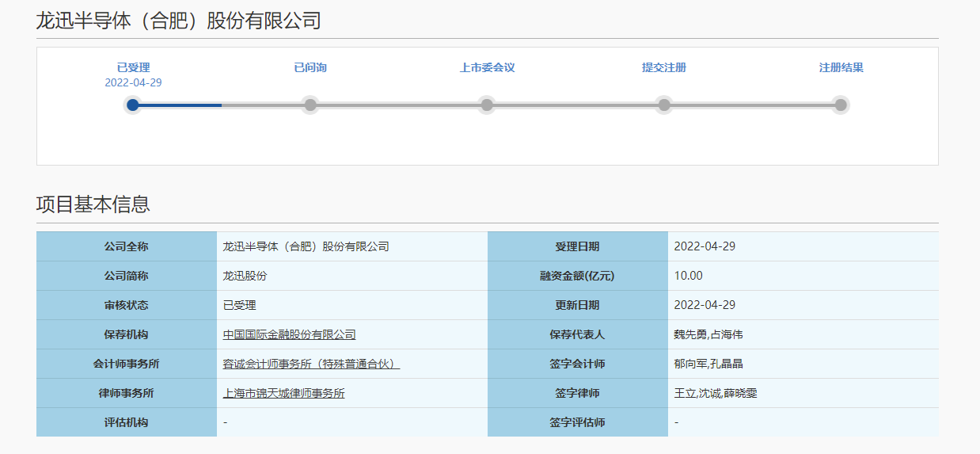This screenshot has width=980, height=454.
Task: Follow the 上海市锦天城律师事务所 law firm link
Action: 284,393
